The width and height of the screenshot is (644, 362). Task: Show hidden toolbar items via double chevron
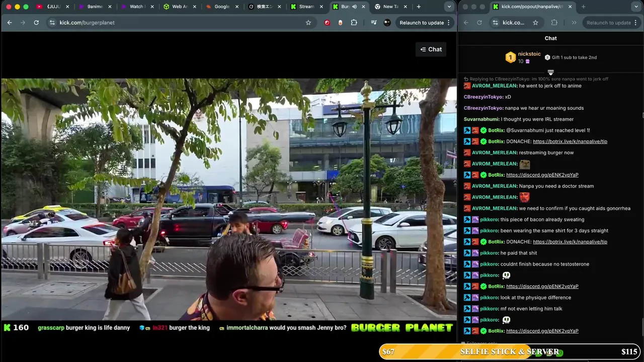click(x=574, y=23)
